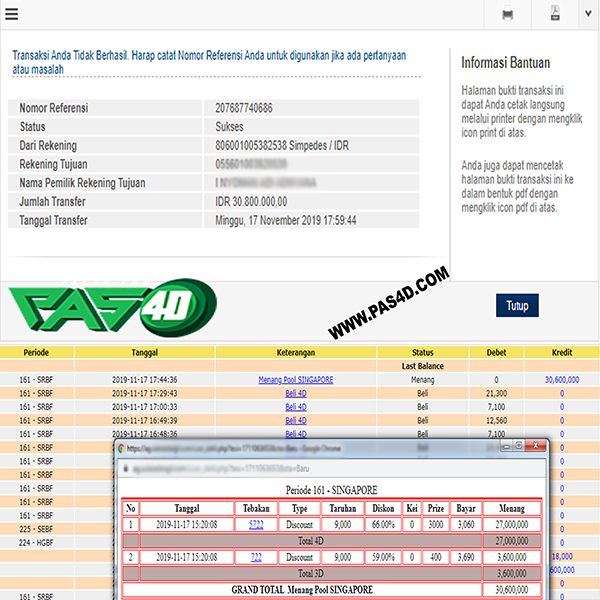Image resolution: width=600 pixels, height=600 pixels.
Task: Open the Menang Pool SINGAPORE link
Action: (295, 380)
